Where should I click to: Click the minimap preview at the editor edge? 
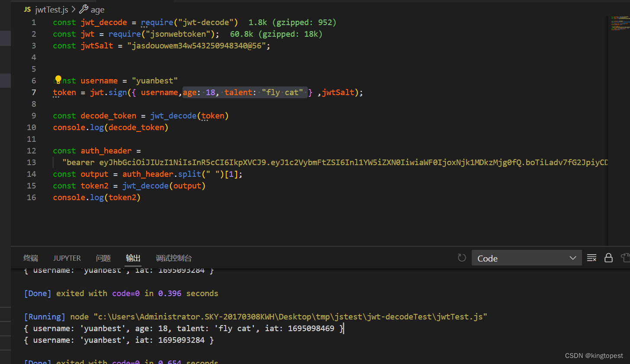click(x=620, y=23)
